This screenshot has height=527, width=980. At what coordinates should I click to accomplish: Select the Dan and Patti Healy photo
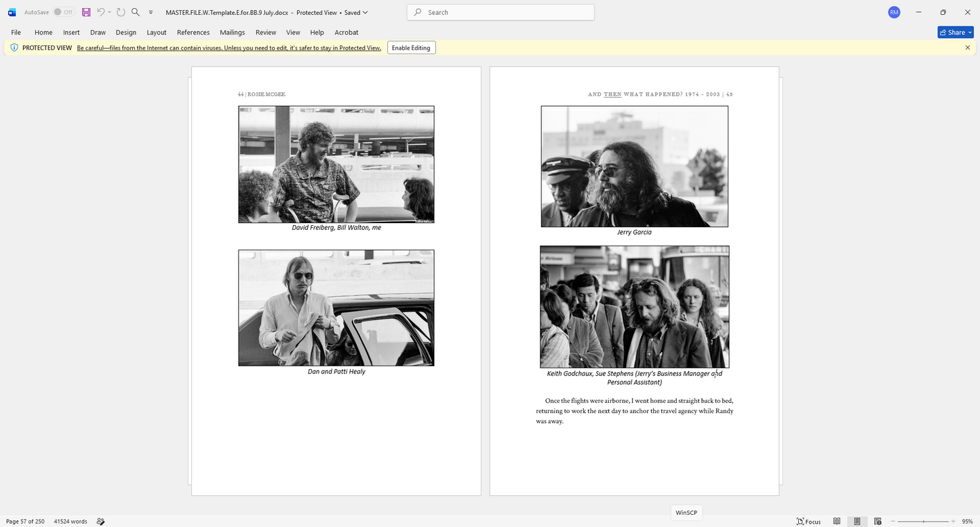[336, 308]
